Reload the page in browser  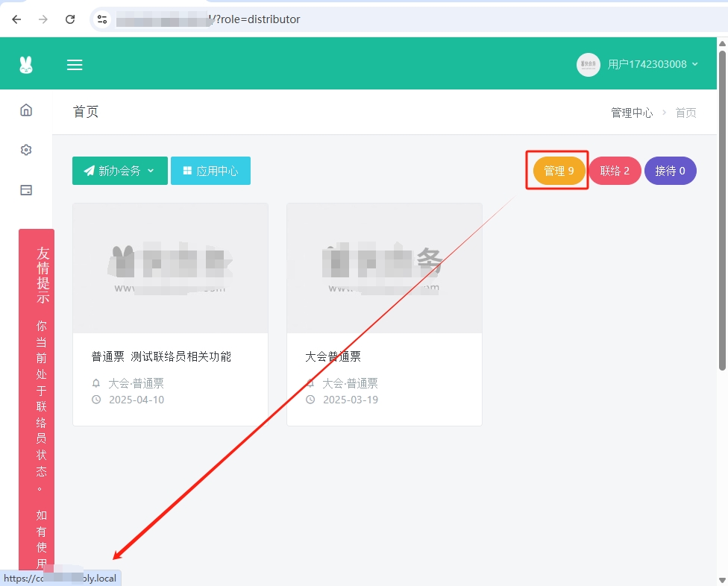(x=70, y=19)
